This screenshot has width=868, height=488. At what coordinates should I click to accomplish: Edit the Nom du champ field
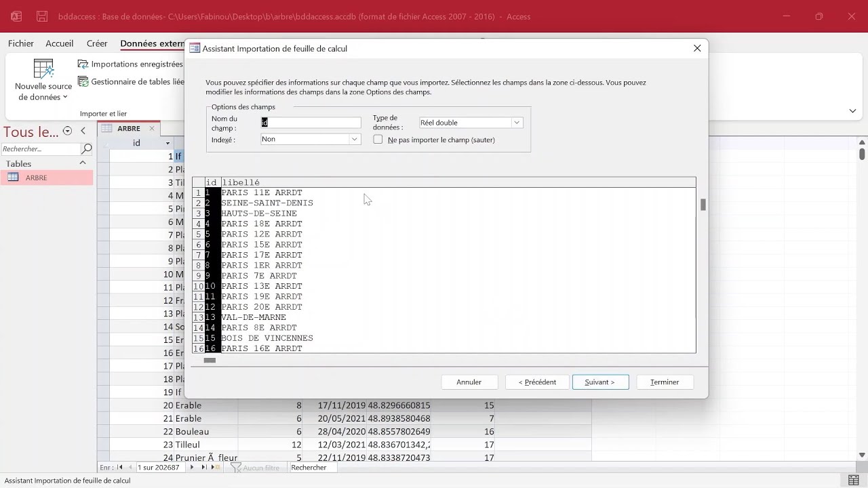click(x=311, y=123)
